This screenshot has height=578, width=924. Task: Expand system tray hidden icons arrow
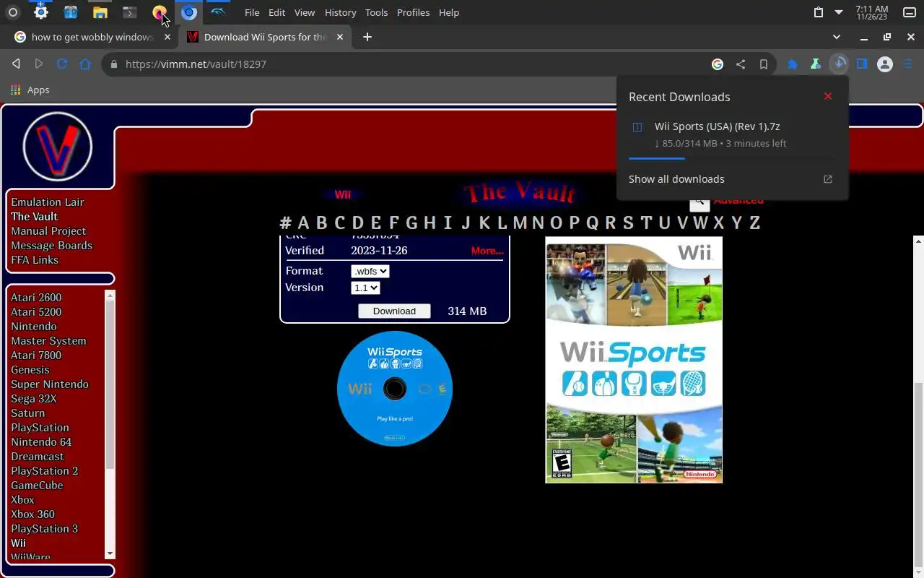click(838, 12)
